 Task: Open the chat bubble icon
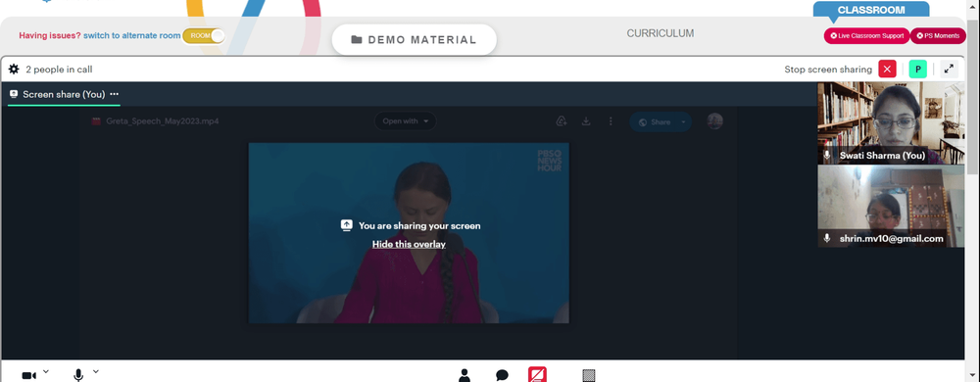502,375
